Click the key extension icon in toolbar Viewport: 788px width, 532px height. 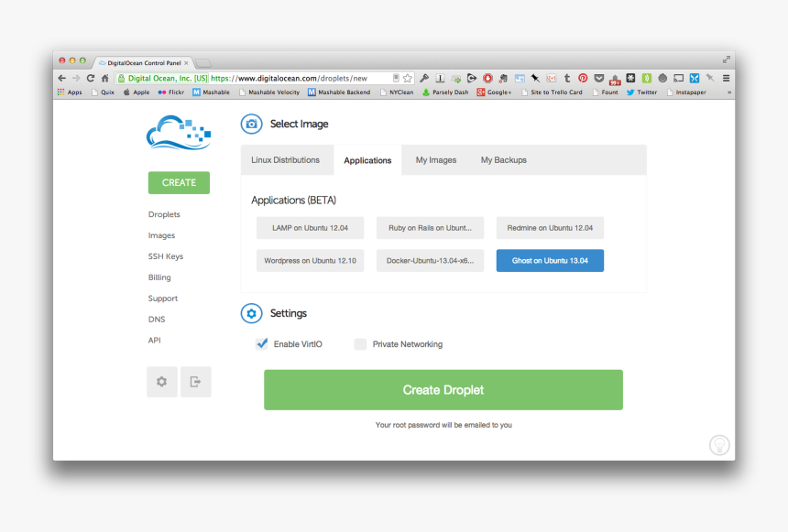tap(424, 78)
